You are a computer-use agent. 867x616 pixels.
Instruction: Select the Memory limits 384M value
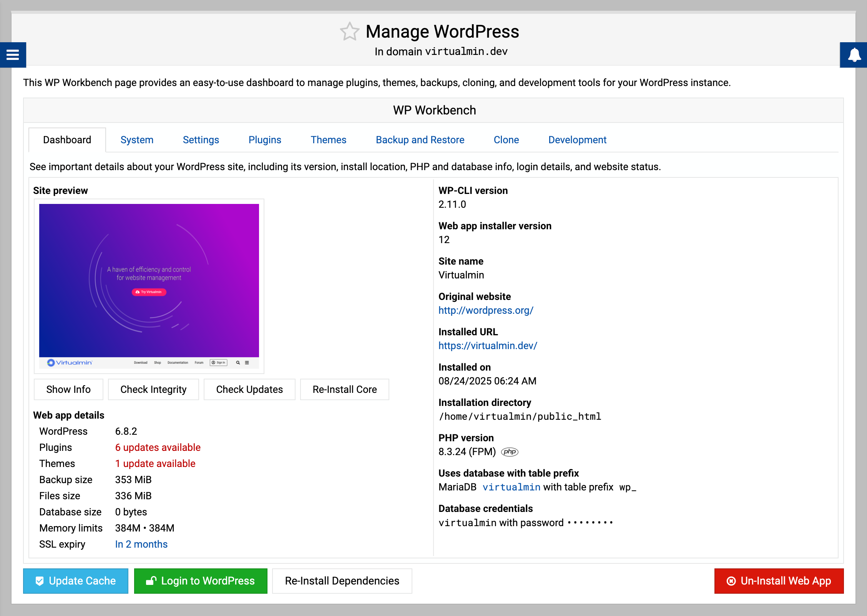(145, 528)
